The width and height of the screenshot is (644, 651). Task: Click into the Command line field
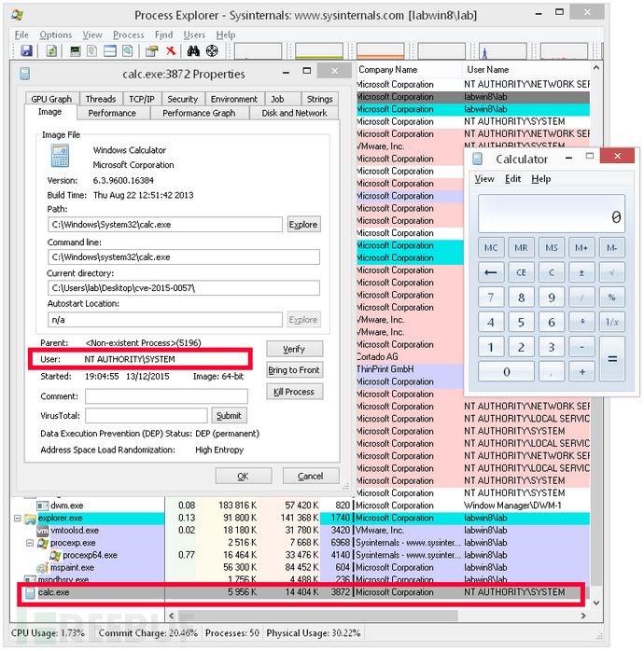point(184,257)
